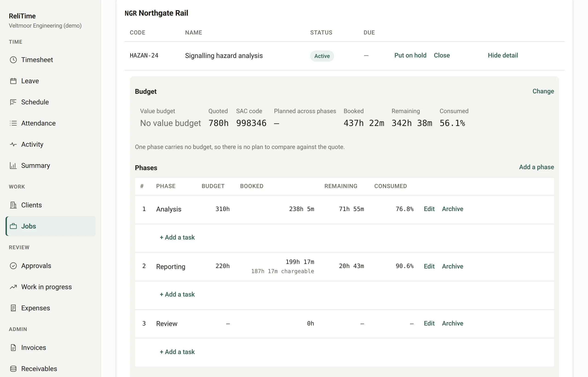Archive the Reporting phase
Image resolution: width=588 pixels, height=377 pixels.
pyautogui.click(x=452, y=266)
